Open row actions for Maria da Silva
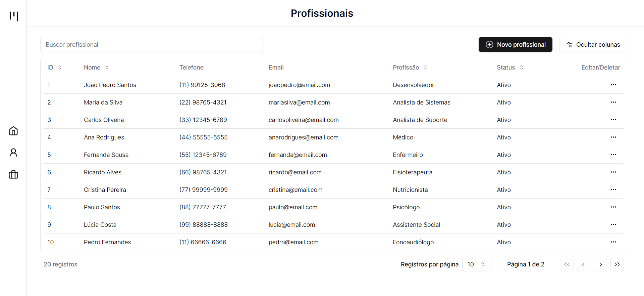The height and width of the screenshot is (296, 644). tap(614, 102)
